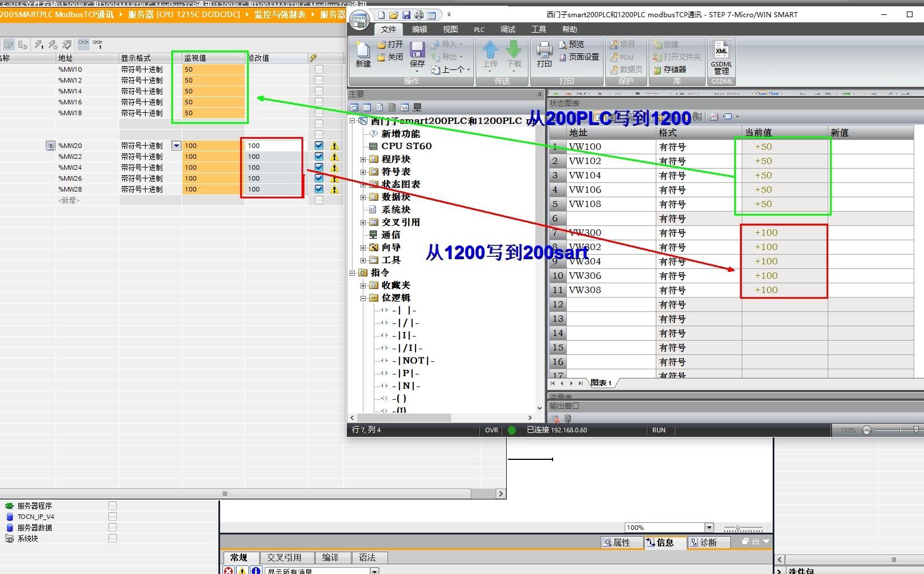
Task: Click the information filter icon in TIA info panel
Action: 256,571
